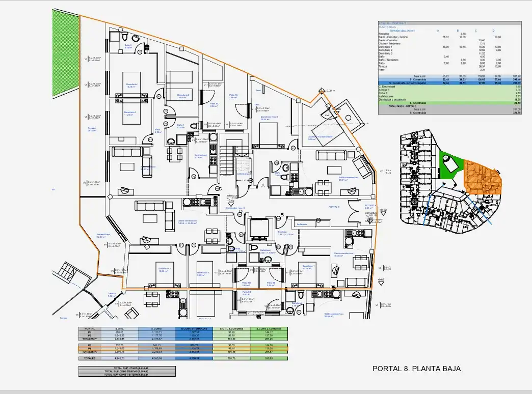Click the 'P7' row label in bottom table
Image resolution: width=532 pixels, height=394 pixels.
[x=90, y=345]
